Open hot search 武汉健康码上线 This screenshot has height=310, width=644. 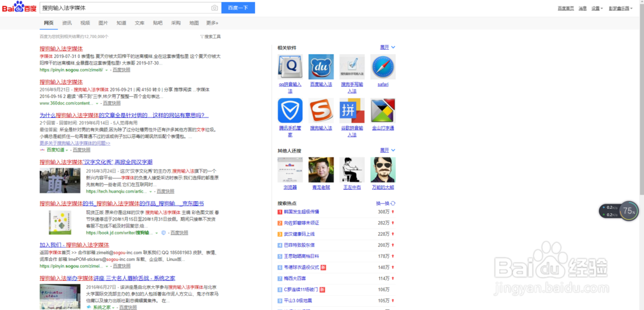(299, 234)
